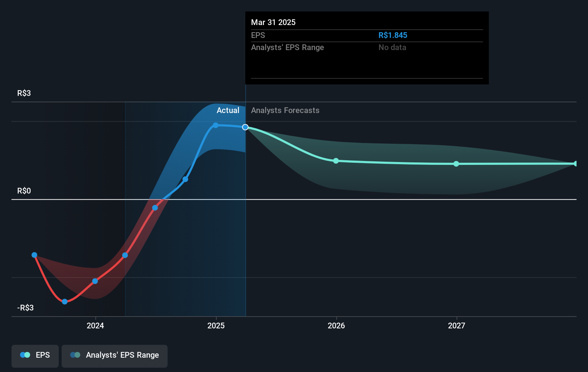This screenshot has width=588, height=372.
Task: Select the EPS data point at 2024
Action: pos(95,281)
